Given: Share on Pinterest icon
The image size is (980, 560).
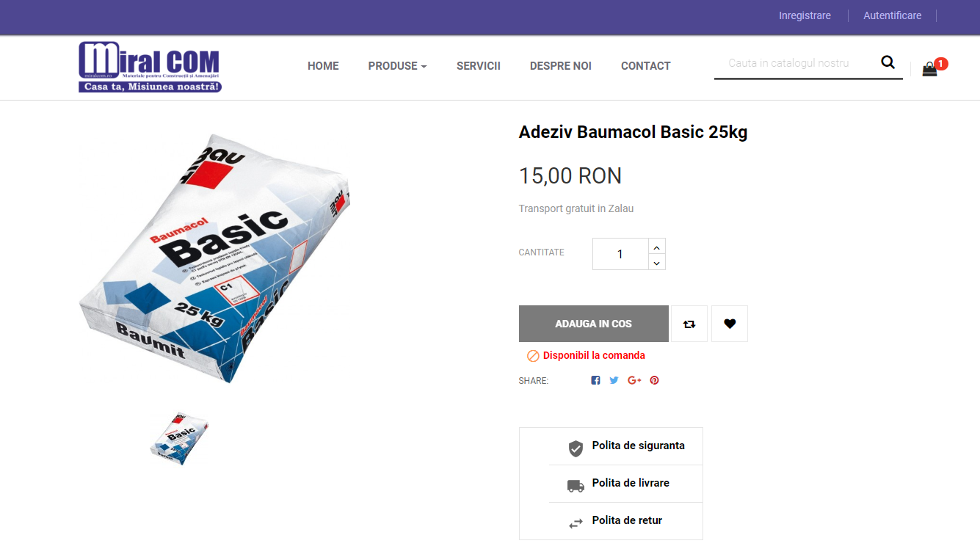Looking at the screenshot, I should point(654,380).
